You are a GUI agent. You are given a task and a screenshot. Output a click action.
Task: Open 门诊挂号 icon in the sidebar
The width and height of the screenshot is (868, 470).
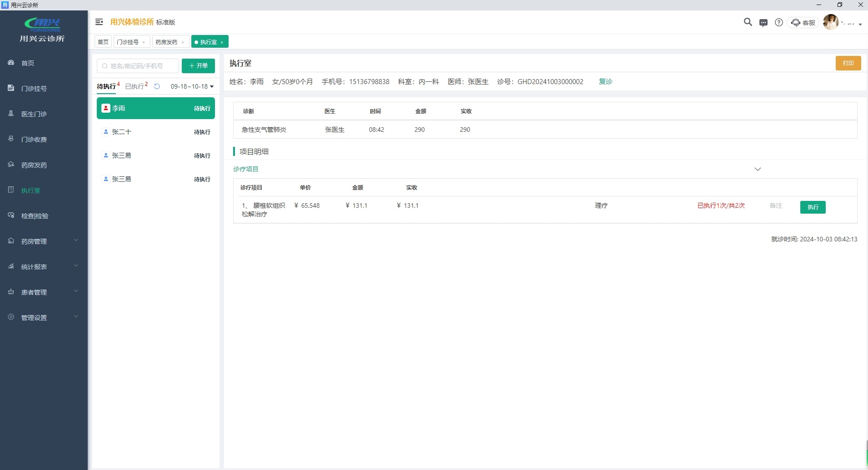point(11,88)
